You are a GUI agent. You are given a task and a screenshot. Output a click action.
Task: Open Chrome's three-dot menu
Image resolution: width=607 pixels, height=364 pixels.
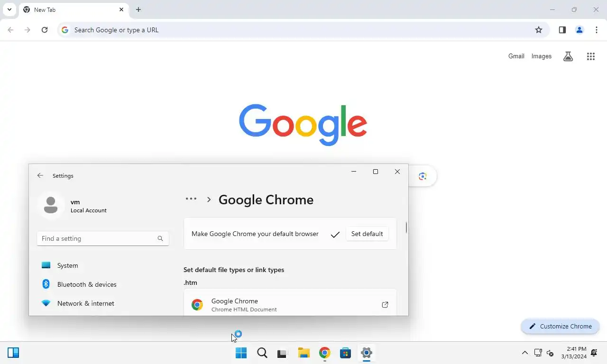(x=597, y=30)
